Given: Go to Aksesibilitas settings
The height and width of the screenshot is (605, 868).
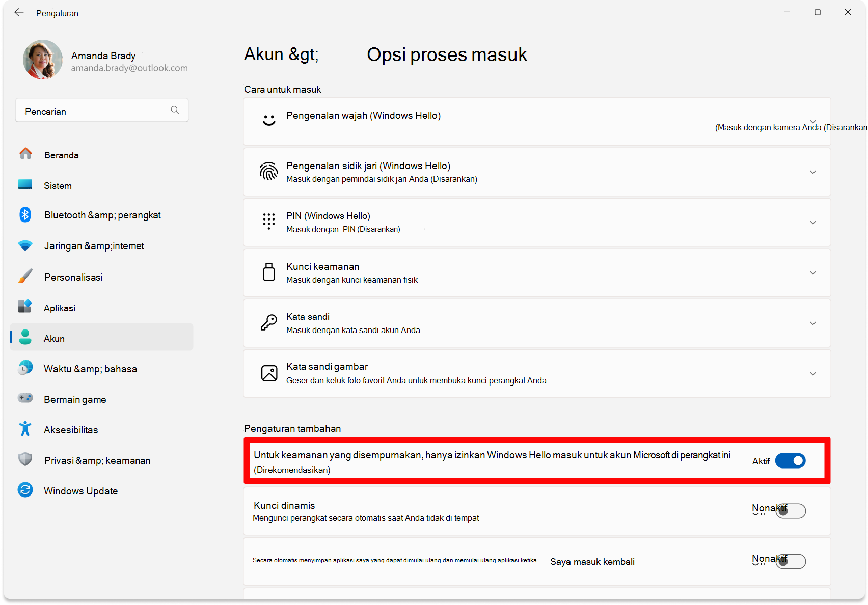Looking at the screenshot, I should click(x=102, y=430).
